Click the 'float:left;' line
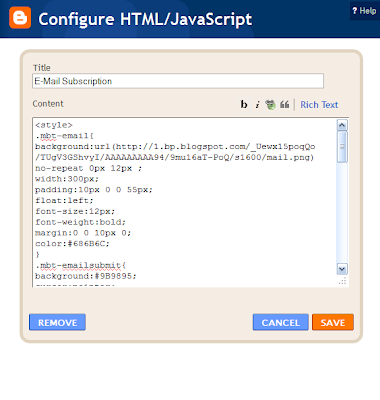The image size is (380, 400). [x=64, y=201]
